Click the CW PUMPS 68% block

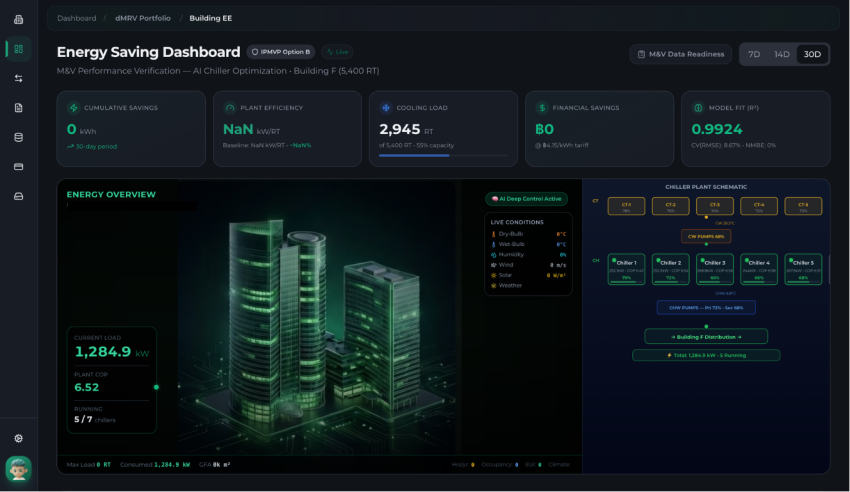(x=706, y=236)
